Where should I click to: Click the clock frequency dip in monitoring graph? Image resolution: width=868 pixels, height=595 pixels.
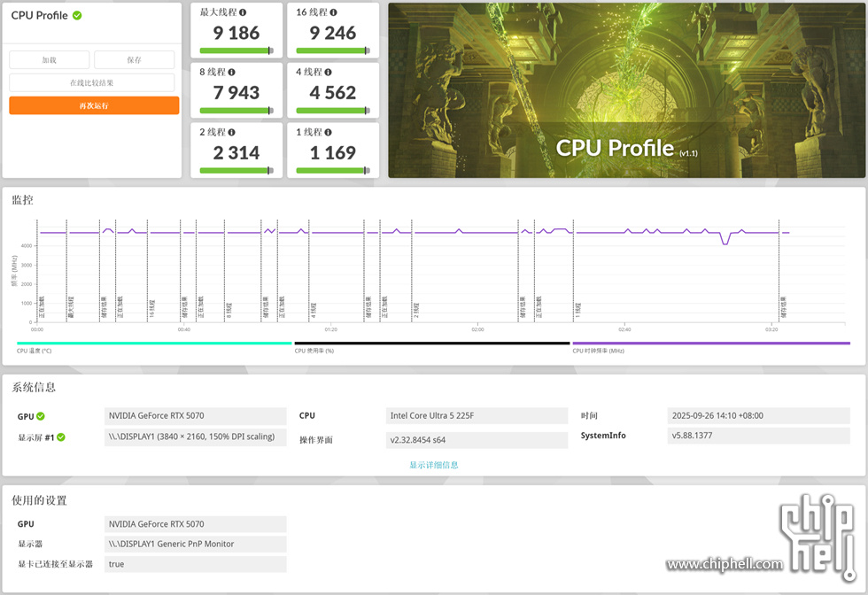(725, 240)
